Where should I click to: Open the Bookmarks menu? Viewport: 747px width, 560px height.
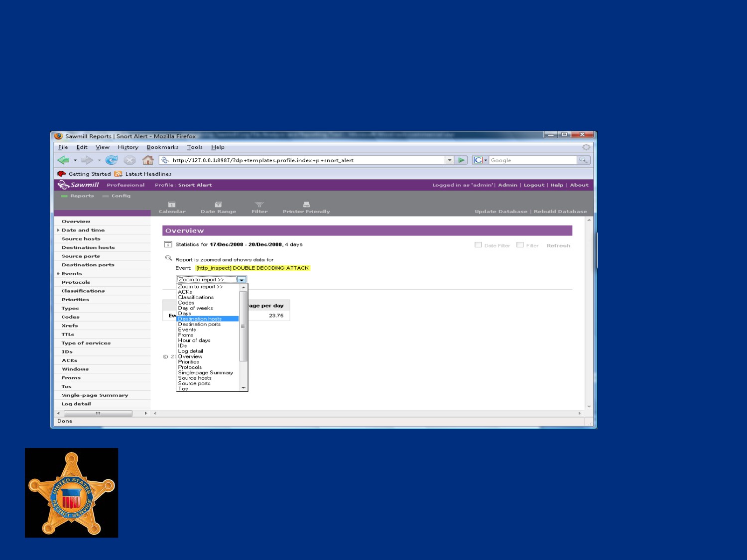(x=162, y=147)
